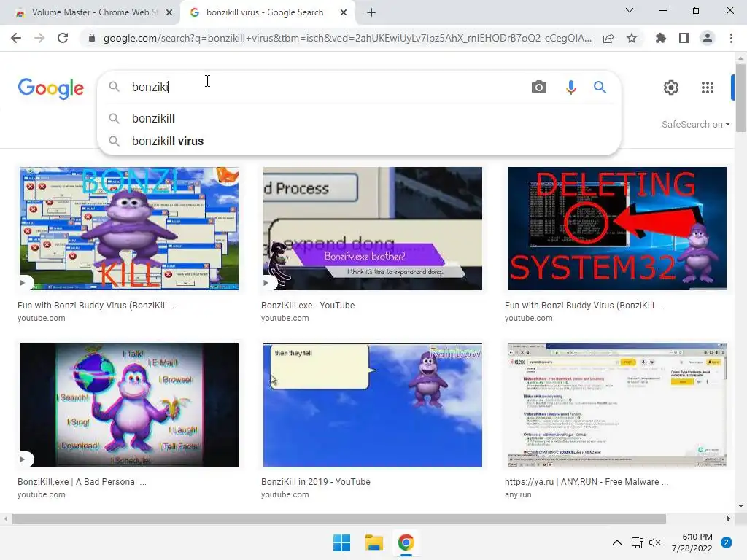Close the Volume Master tab
Viewport: 747px width, 560px height.
click(169, 12)
